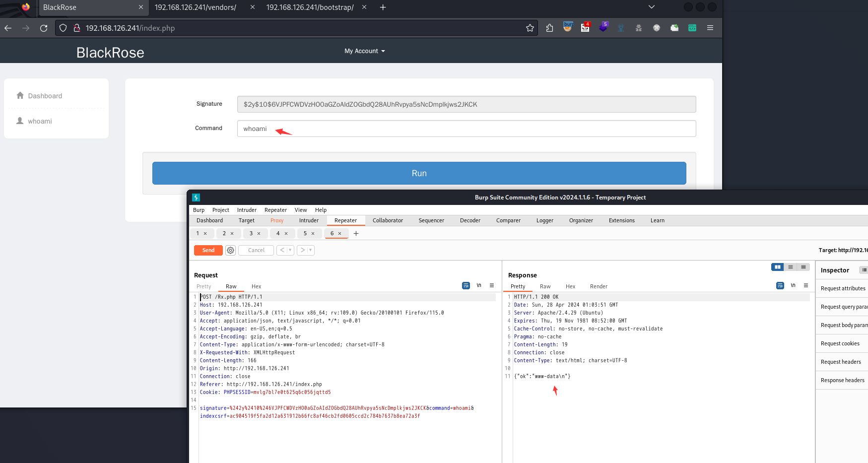Viewport: 868px width, 463px height.
Task: Add a new Repeater tab with plus
Action: 356,233
